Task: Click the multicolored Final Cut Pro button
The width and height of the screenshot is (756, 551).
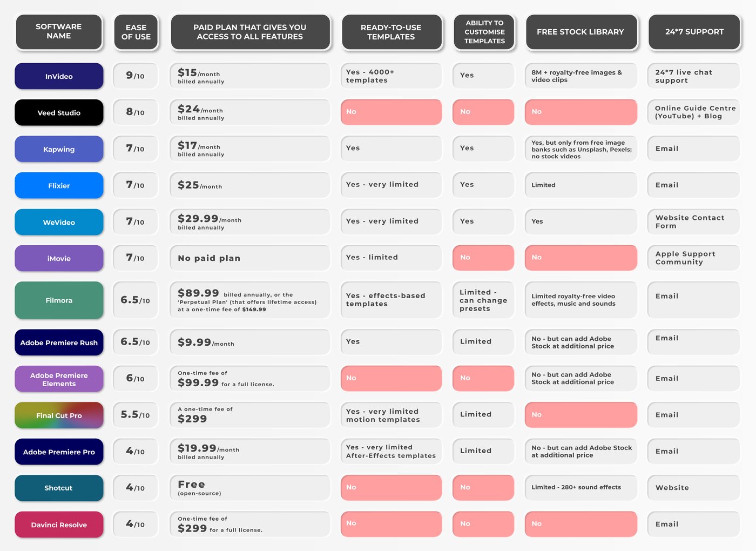Action: click(x=59, y=415)
